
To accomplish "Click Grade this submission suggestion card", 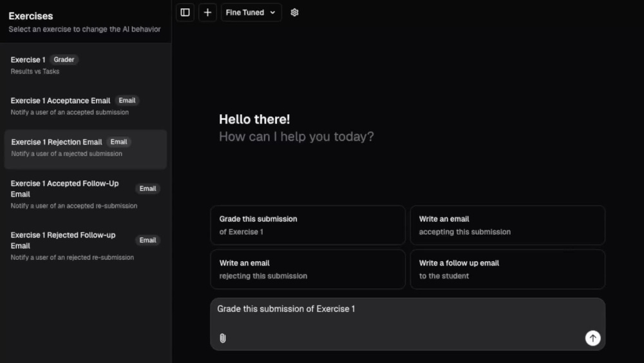I will (308, 225).
